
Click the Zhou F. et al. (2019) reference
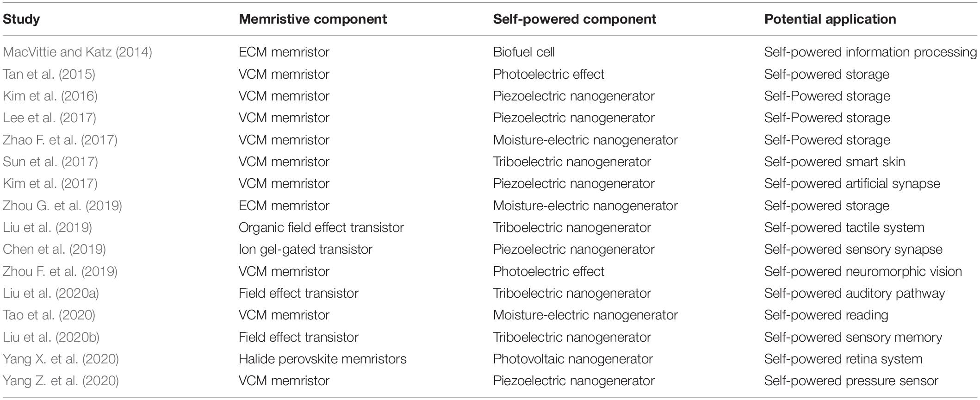60,271
